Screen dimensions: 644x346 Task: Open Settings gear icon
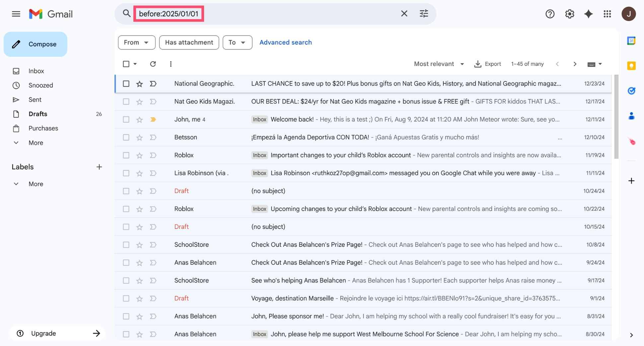569,14
